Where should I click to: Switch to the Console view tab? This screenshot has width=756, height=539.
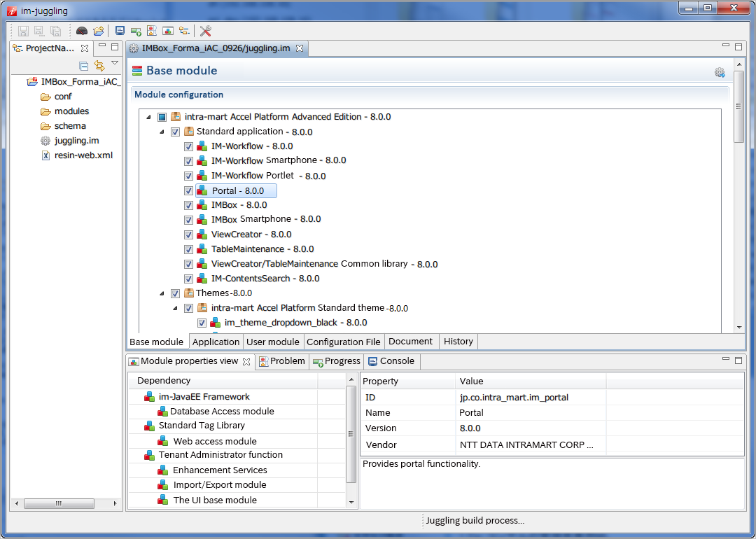[391, 361]
